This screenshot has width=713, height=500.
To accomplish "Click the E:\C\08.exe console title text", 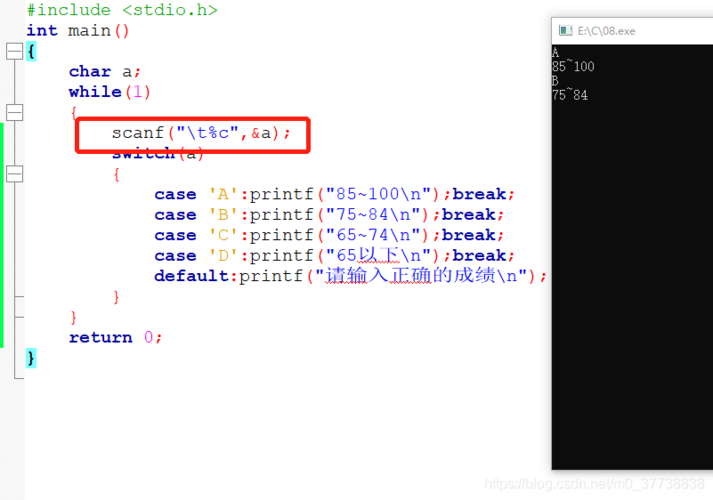I will pos(606,31).
